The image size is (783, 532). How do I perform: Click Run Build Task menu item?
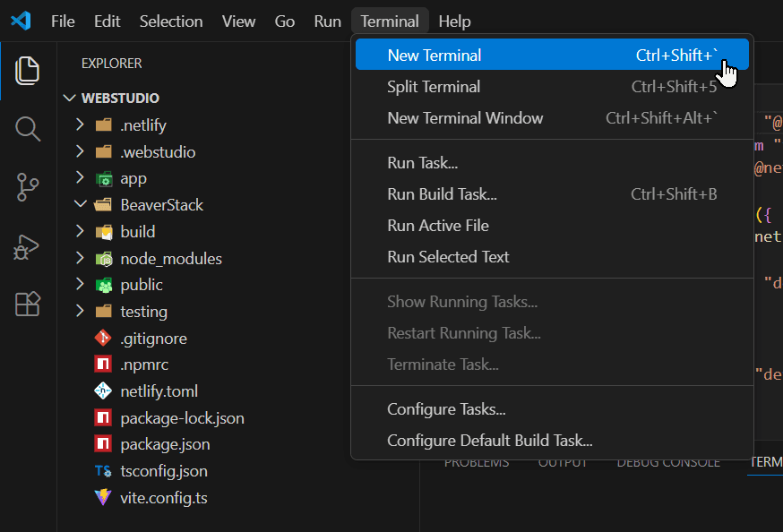(x=442, y=194)
